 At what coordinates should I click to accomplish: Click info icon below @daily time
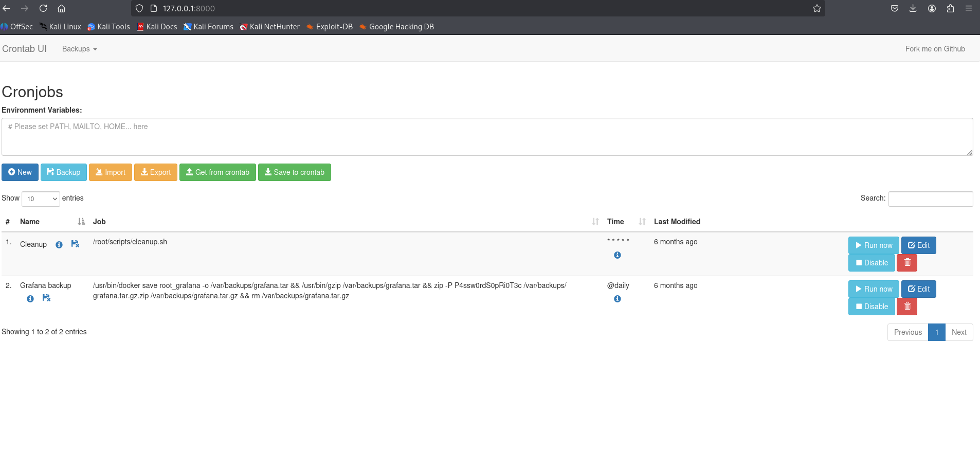[617, 299]
